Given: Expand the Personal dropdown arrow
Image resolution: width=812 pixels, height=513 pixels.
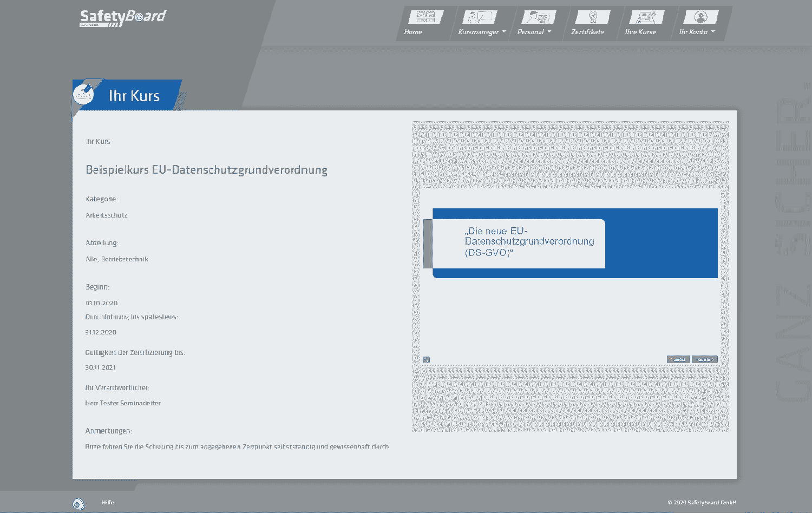Looking at the screenshot, I should coord(549,31).
